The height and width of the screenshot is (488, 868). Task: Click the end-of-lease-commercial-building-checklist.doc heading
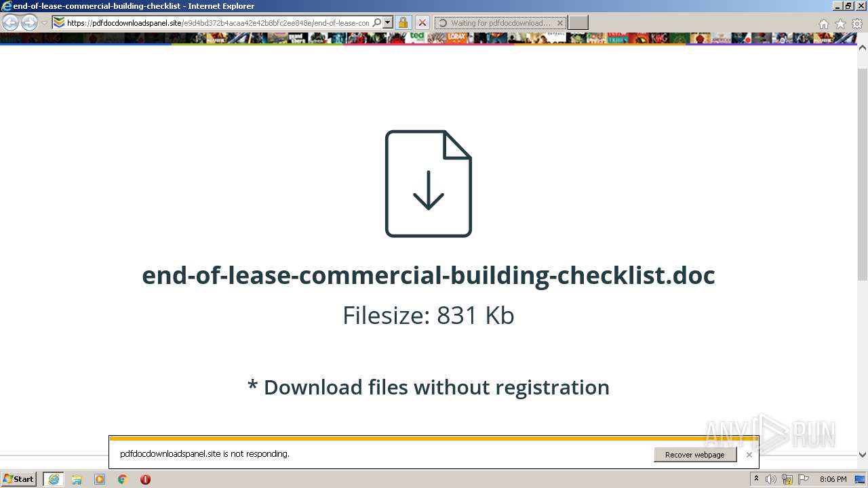[x=429, y=275]
